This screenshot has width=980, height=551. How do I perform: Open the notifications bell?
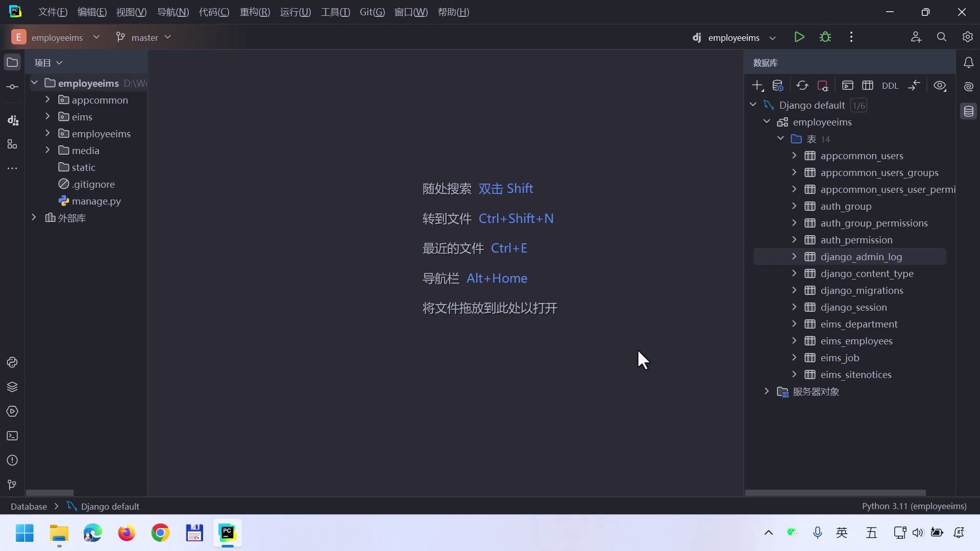click(x=969, y=62)
